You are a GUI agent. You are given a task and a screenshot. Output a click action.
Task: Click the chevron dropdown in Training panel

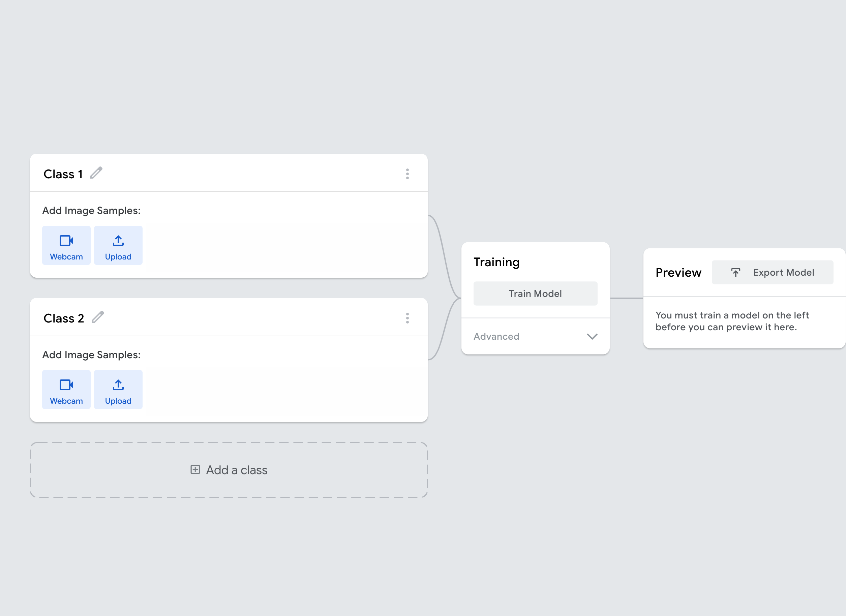pos(591,336)
